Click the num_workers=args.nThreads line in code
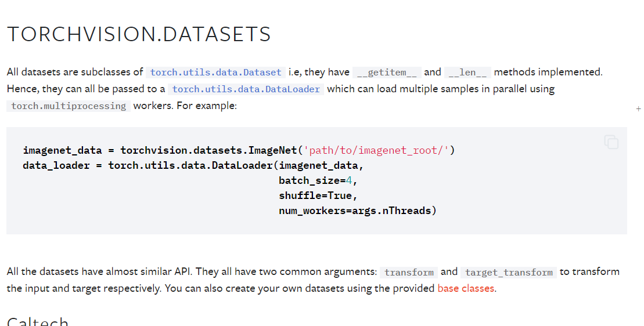Viewport: 644px width, 326px height. tap(357, 211)
